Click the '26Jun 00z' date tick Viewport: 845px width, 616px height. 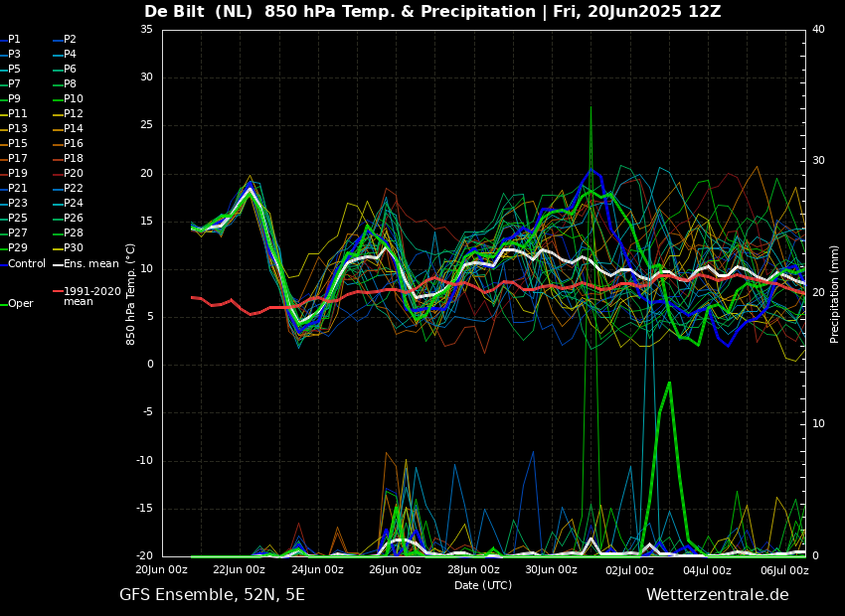point(395,570)
